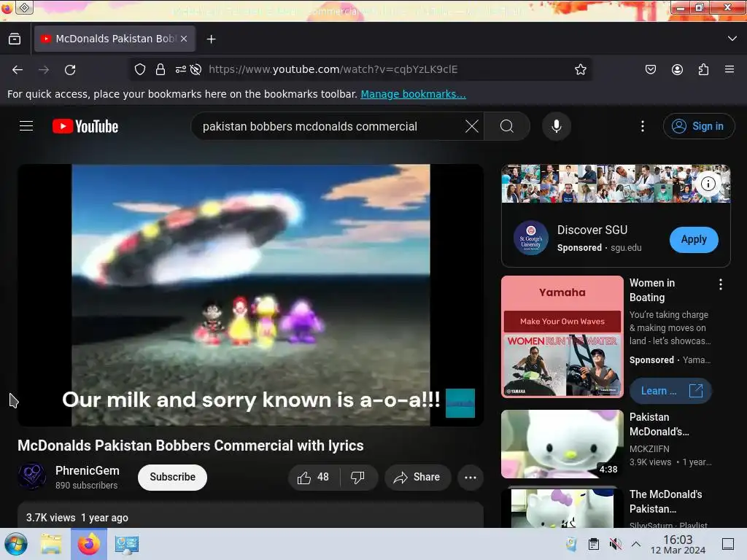Open options menu for Women in Boating ad
Screen dimensions: 747x560
point(720,284)
